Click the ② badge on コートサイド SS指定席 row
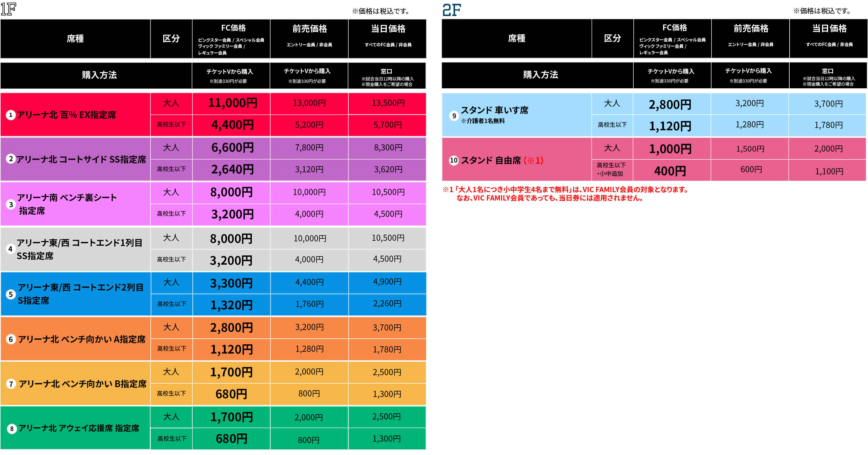The image size is (868, 455). tap(11, 159)
